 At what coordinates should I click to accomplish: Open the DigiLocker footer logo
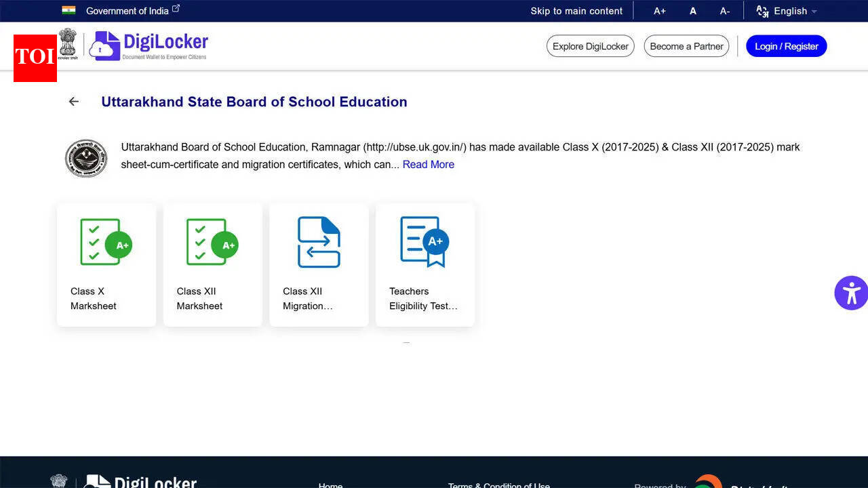140,481
